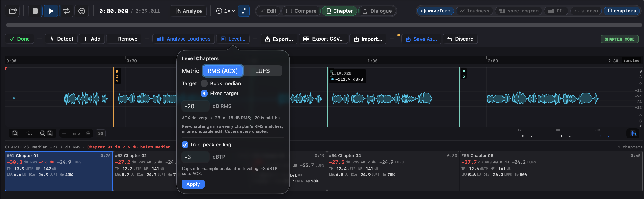Remove the selected chapter
644x199 pixels.
pos(124,39)
